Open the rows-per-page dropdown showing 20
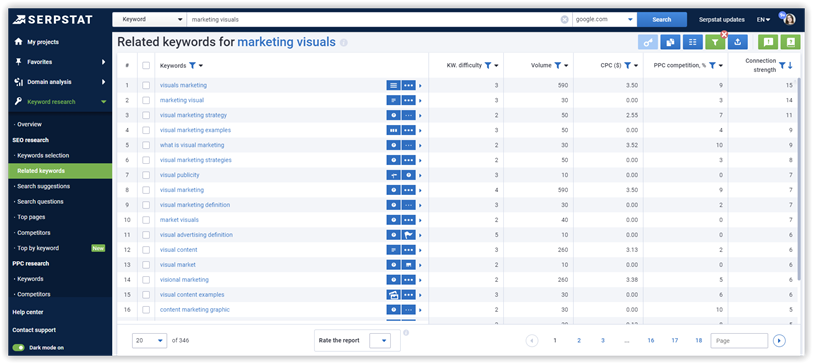Viewport: 813px width, 364px height. (x=149, y=341)
